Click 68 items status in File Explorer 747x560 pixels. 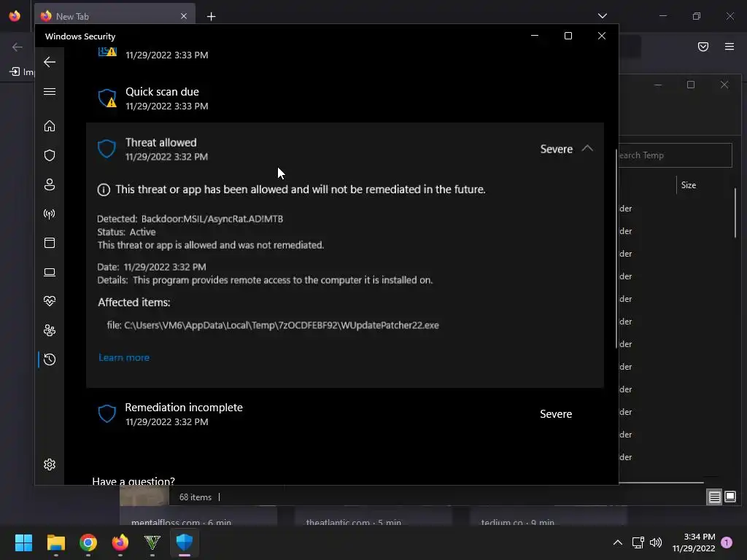pos(196,497)
